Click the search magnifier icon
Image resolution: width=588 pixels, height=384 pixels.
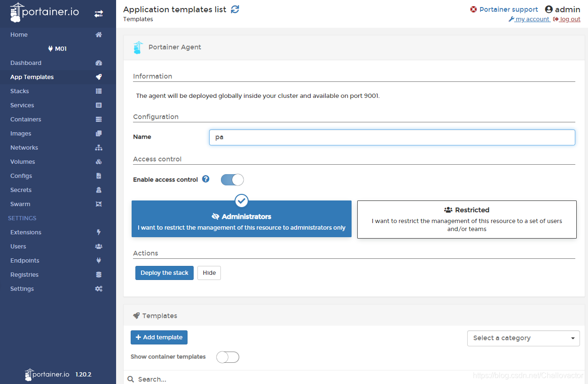click(x=131, y=379)
